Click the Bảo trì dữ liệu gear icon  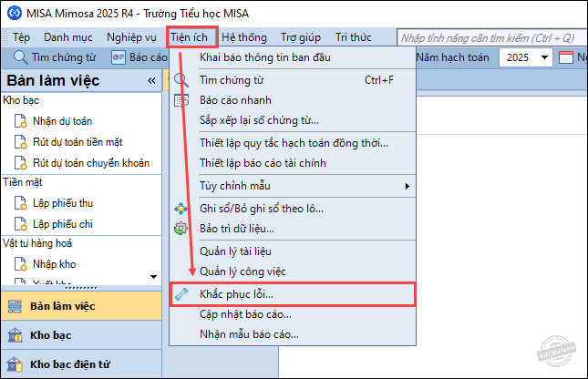pos(181,229)
